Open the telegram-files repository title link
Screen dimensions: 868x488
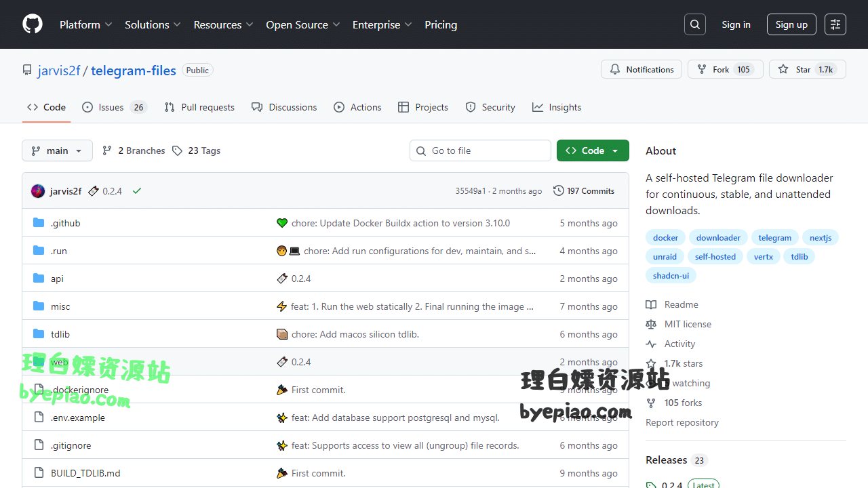tap(134, 70)
